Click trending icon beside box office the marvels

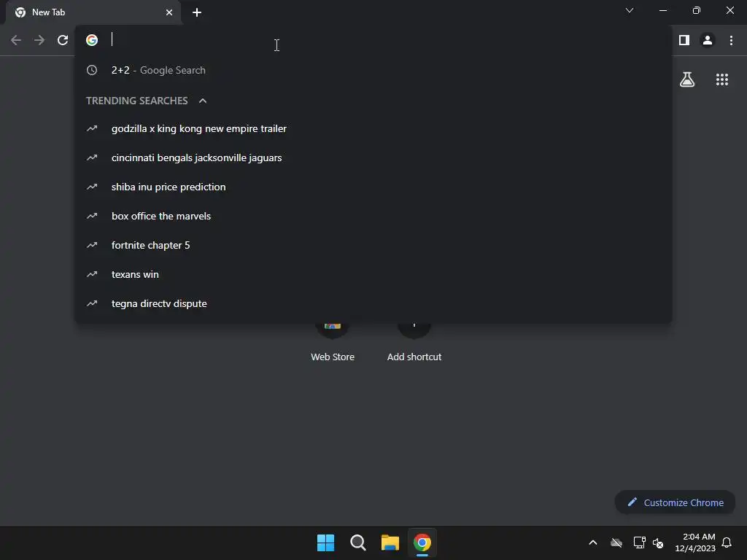(x=92, y=216)
